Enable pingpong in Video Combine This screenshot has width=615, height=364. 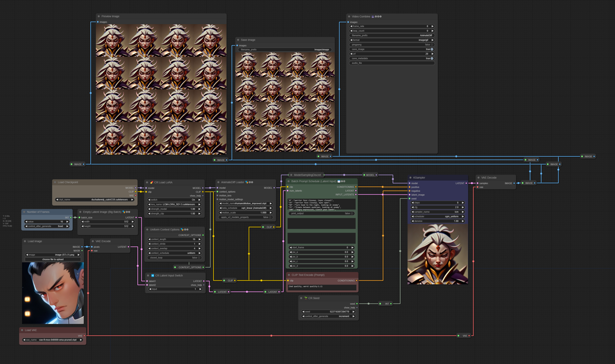(x=433, y=45)
